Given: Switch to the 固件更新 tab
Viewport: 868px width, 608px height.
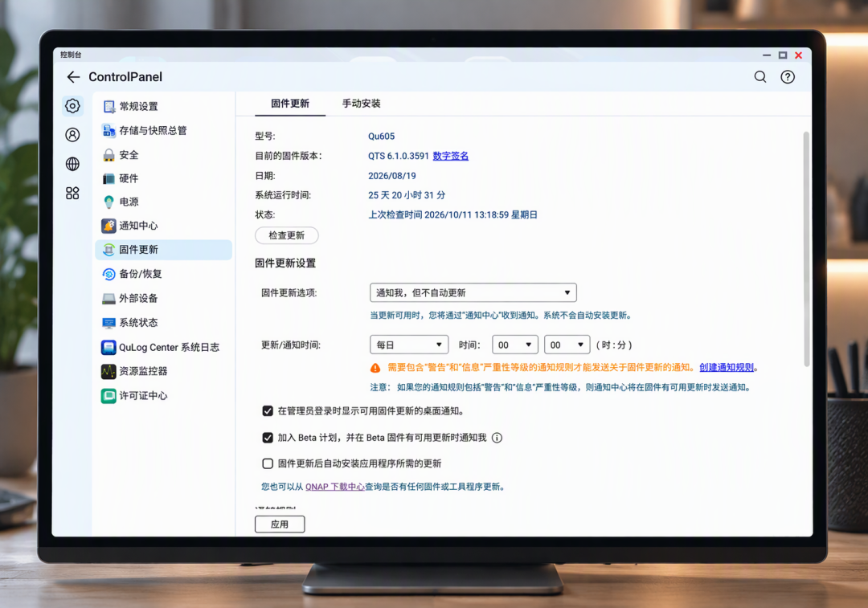Looking at the screenshot, I should [x=290, y=104].
